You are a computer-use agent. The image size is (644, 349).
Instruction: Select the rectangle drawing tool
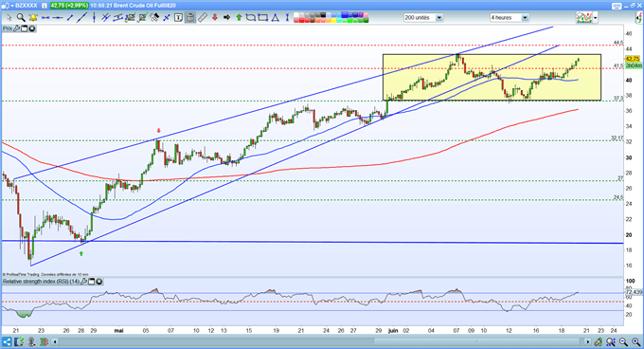point(263,18)
